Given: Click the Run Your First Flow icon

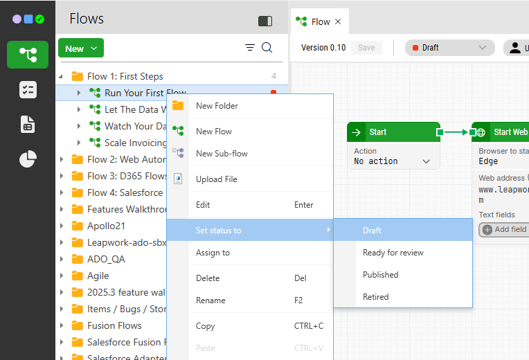Looking at the screenshot, I should (95, 92).
